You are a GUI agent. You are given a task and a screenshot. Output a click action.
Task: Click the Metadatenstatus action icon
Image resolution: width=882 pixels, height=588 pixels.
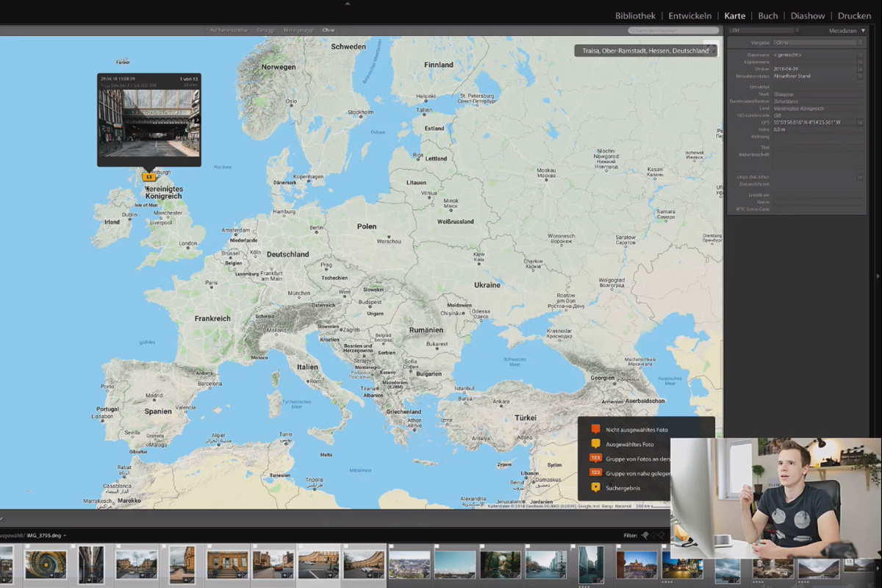click(861, 76)
